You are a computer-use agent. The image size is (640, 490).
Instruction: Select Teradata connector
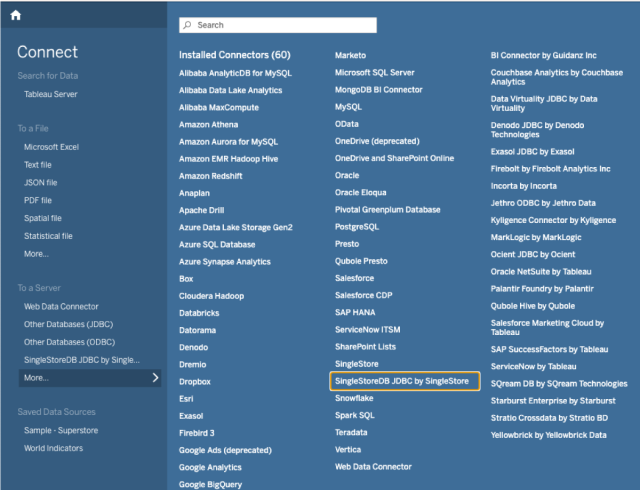[351, 433]
